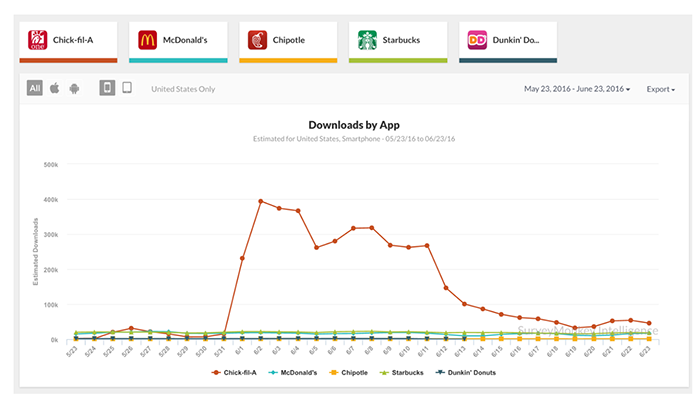Select the All platforms filter
This screenshot has width=700, height=402.
(35, 88)
